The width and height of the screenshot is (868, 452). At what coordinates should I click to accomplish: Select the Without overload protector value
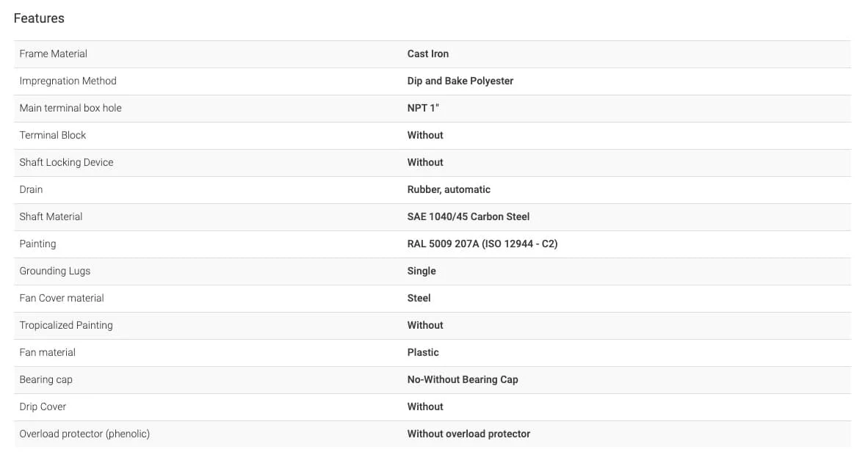pyautogui.click(x=469, y=433)
